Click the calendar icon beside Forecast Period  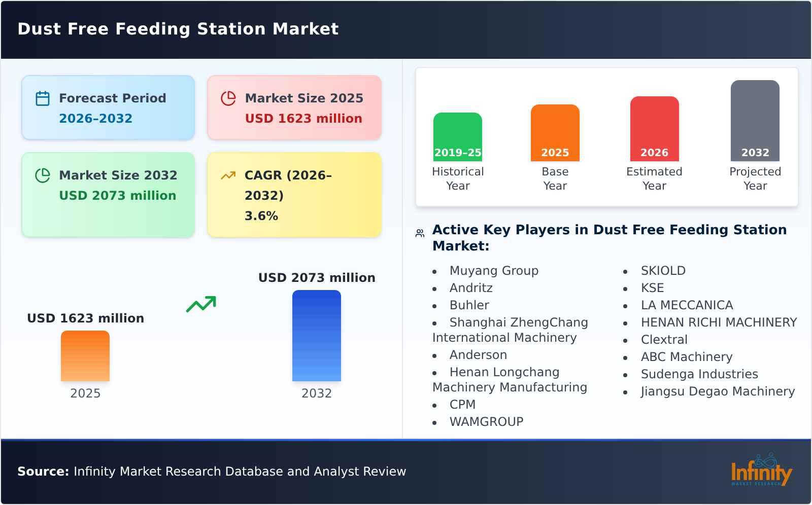pyautogui.click(x=43, y=98)
